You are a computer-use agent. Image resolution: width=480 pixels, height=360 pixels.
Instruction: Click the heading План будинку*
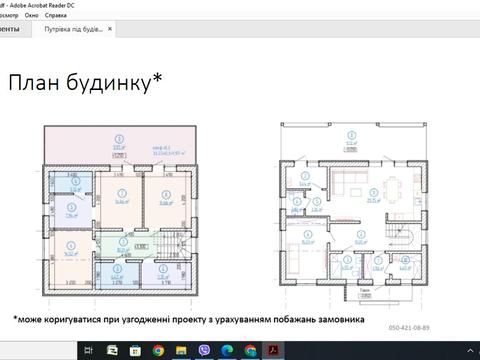click(x=85, y=82)
